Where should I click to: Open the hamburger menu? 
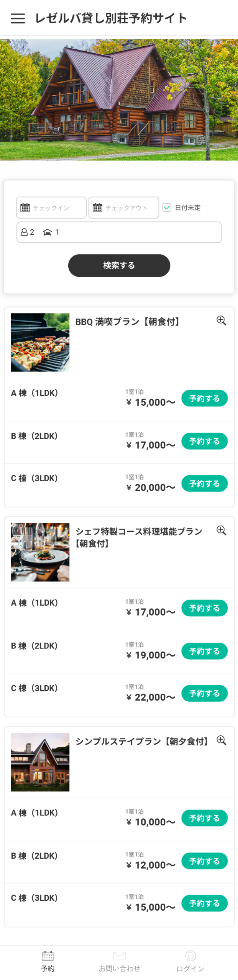coord(18,18)
